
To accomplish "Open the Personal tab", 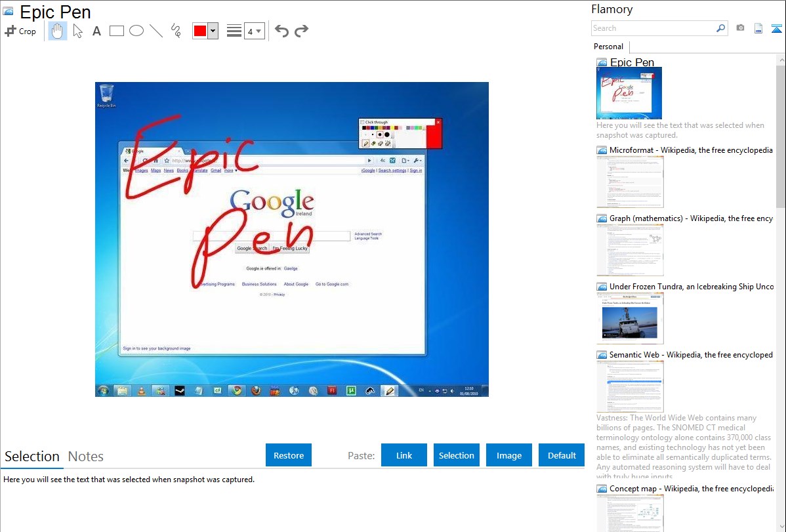I will pos(609,47).
